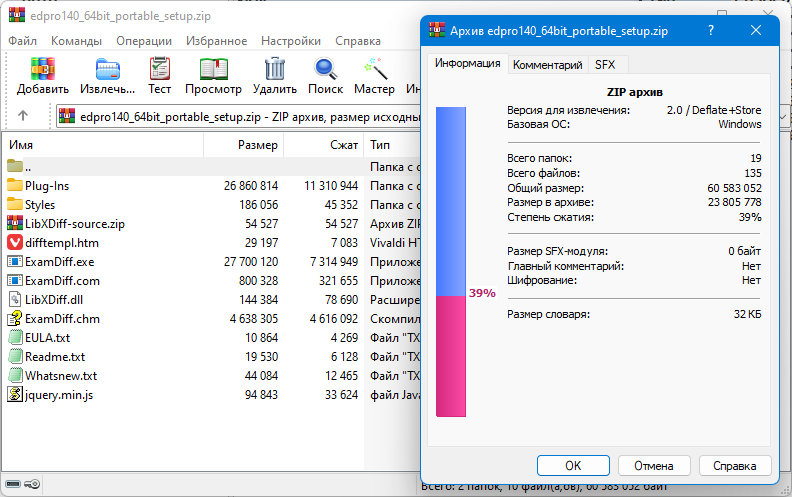Open the Команды menu
The image size is (792, 497).
[x=76, y=41]
